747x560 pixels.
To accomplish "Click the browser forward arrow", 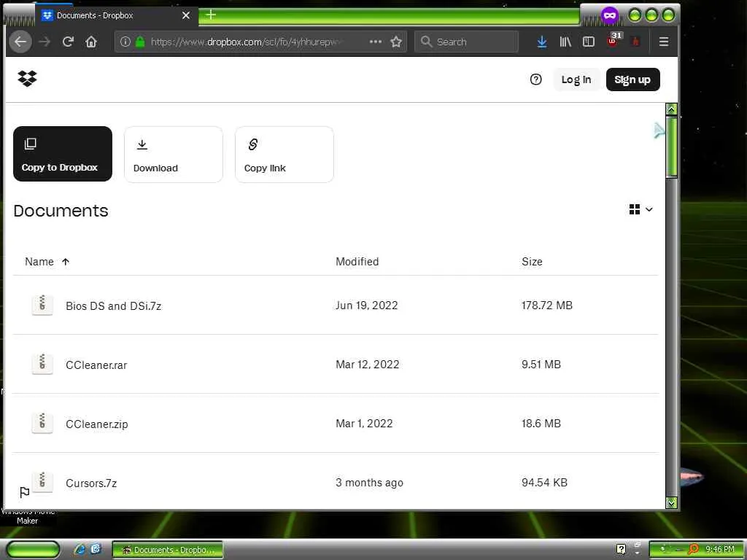I will tap(44, 42).
